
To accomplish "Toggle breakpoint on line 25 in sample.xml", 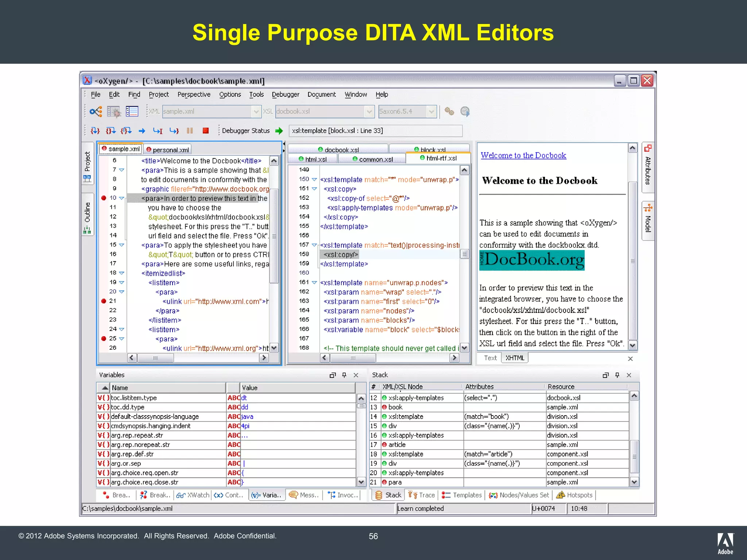I will (104, 338).
